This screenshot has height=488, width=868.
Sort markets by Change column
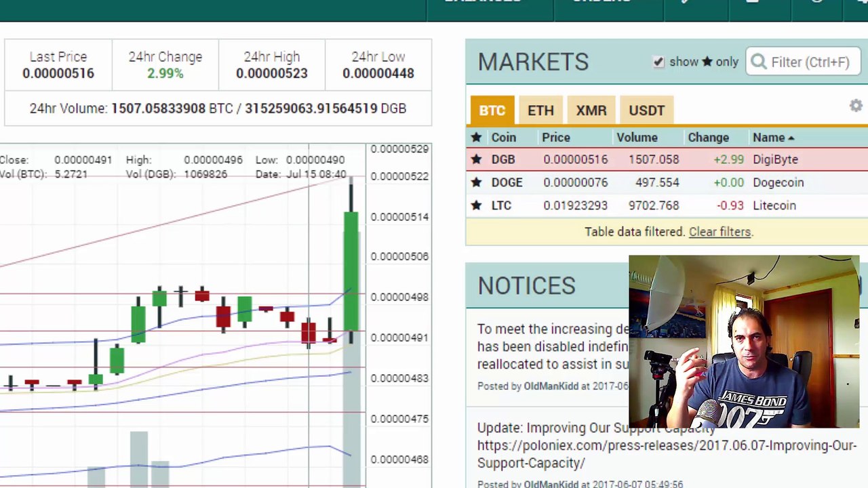pyautogui.click(x=709, y=138)
